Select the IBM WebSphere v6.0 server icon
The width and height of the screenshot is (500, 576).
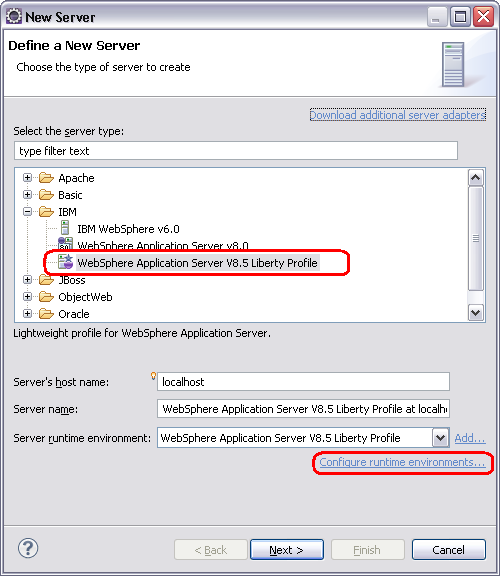65,228
